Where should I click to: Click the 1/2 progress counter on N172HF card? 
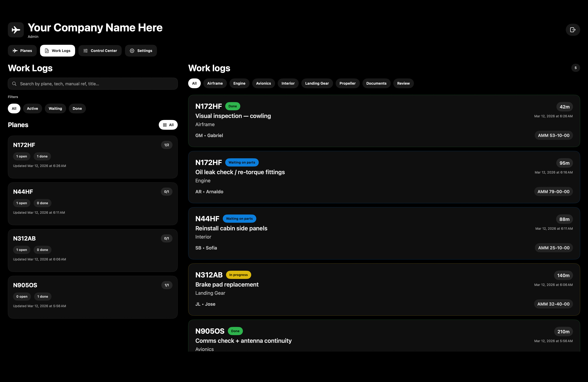(166, 145)
